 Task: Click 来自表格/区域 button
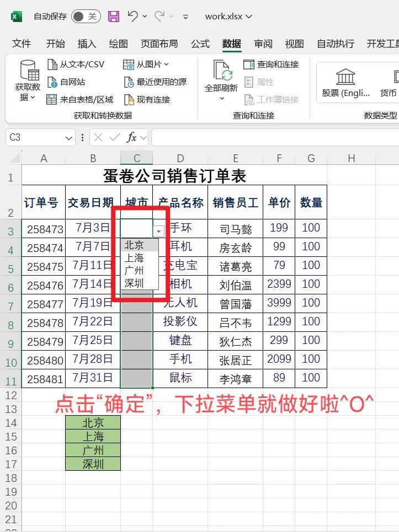click(x=80, y=99)
